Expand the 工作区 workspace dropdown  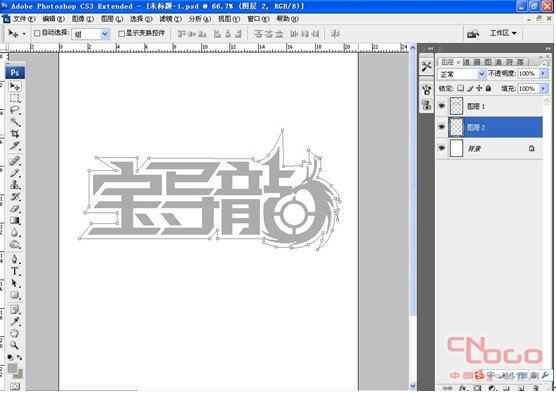pos(503,33)
